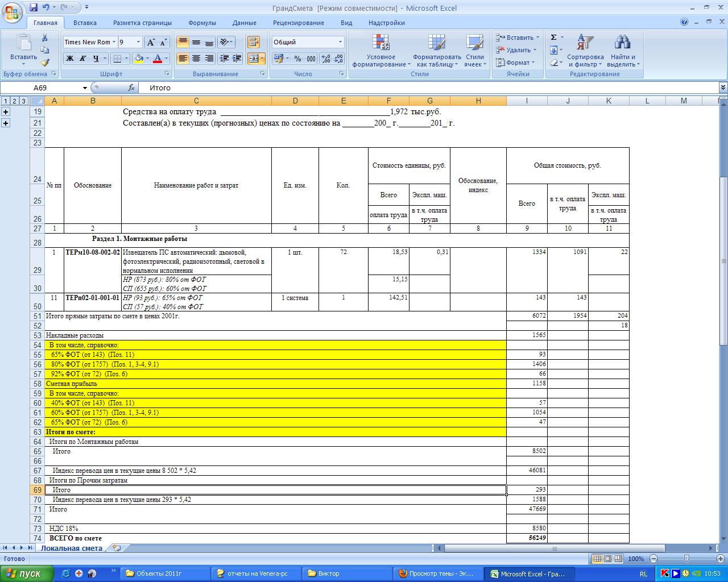Viewport: 728px width, 582px height.
Task: Toggle top vertical alignment
Action: [183, 42]
